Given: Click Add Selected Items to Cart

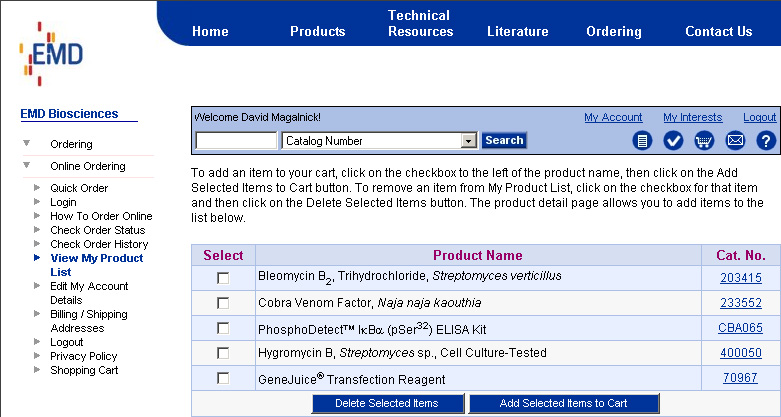Looking at the screenshot, I should point(564,403).
